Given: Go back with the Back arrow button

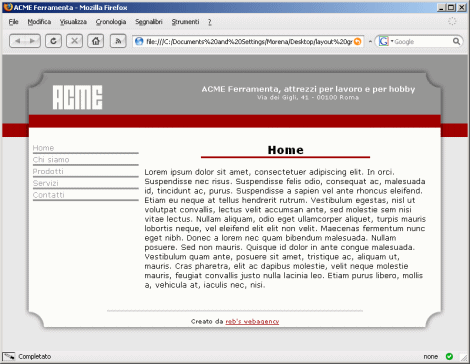Looking at the screenshot, I should coord(17,41).
